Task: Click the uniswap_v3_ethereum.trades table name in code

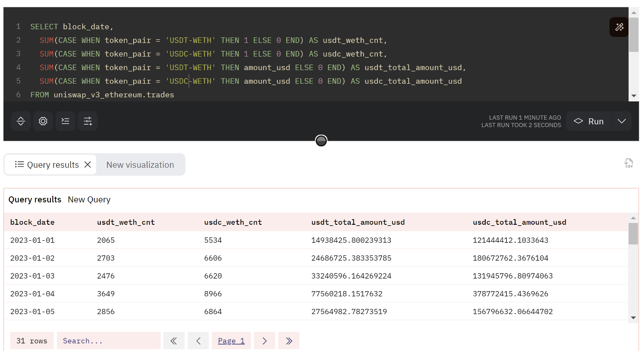Action: pyautogui.click(x=114, y=95)
